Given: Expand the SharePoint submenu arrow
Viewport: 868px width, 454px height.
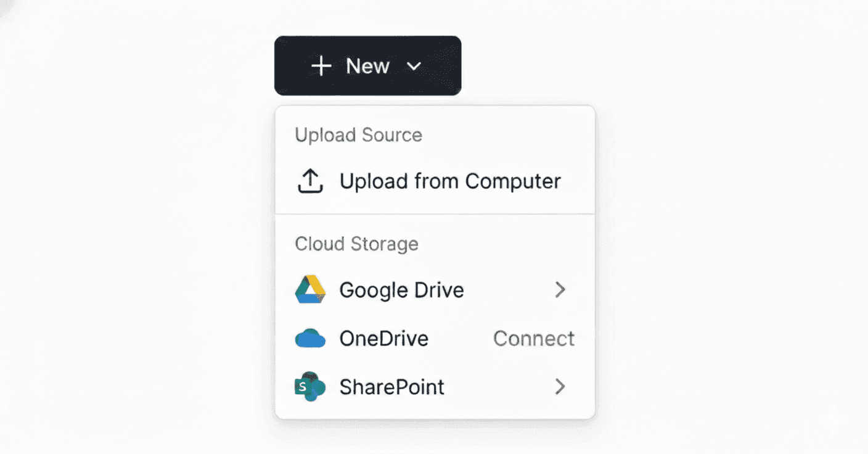Looking at the screenshot, I should [x=560, y=387].
